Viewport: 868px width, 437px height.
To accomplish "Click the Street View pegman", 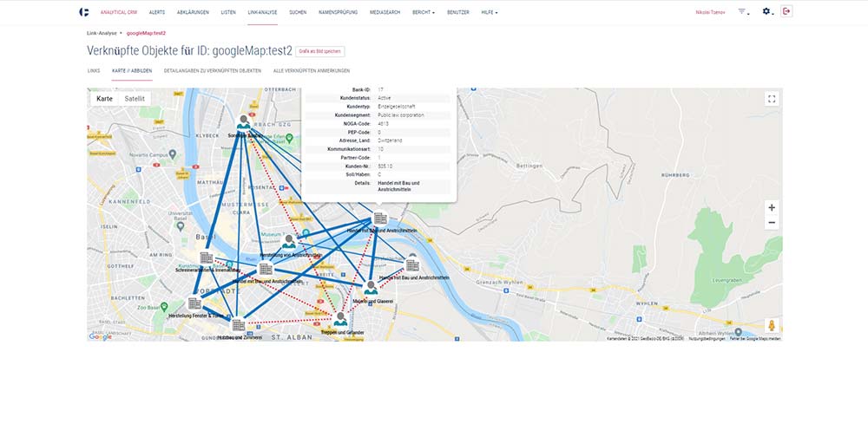I will [772, 325].
